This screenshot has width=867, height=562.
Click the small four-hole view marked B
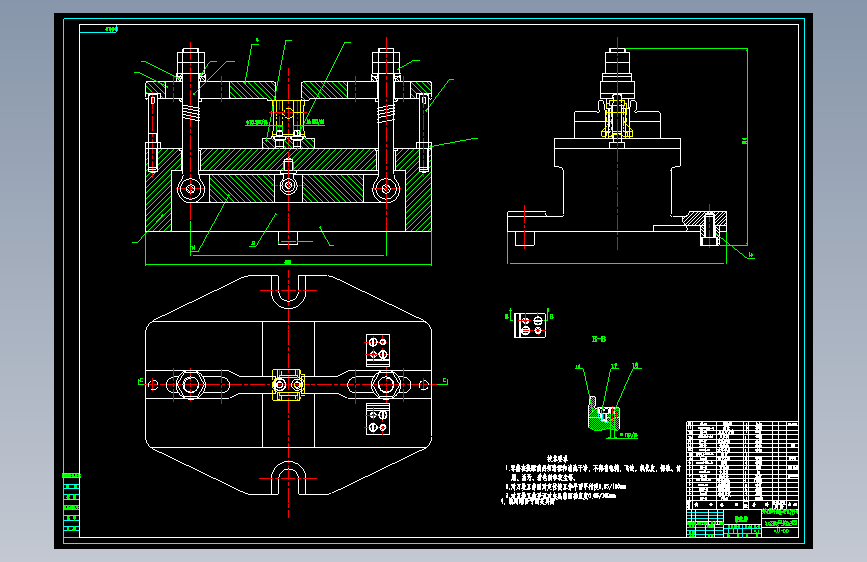[x=530, y=325]
